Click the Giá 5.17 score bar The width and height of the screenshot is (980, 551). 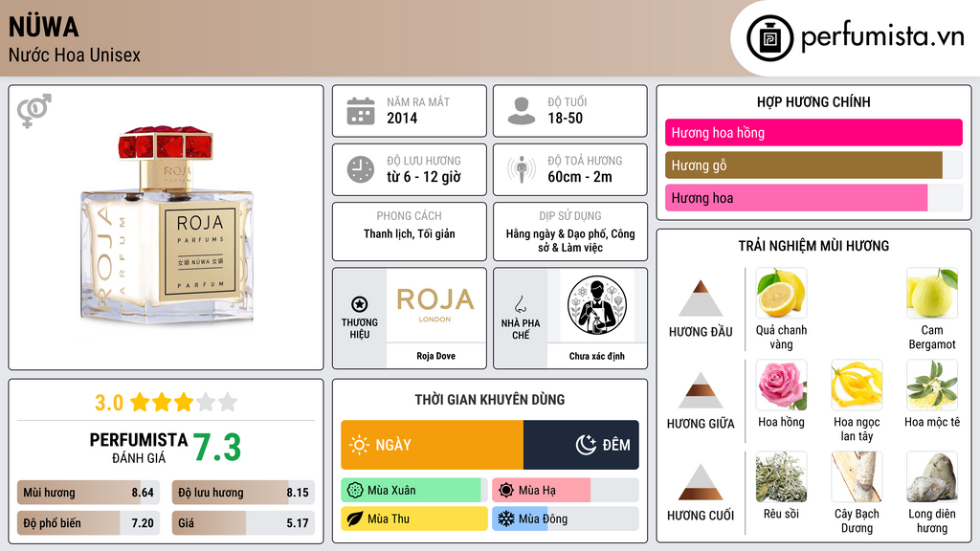[243, 523]
